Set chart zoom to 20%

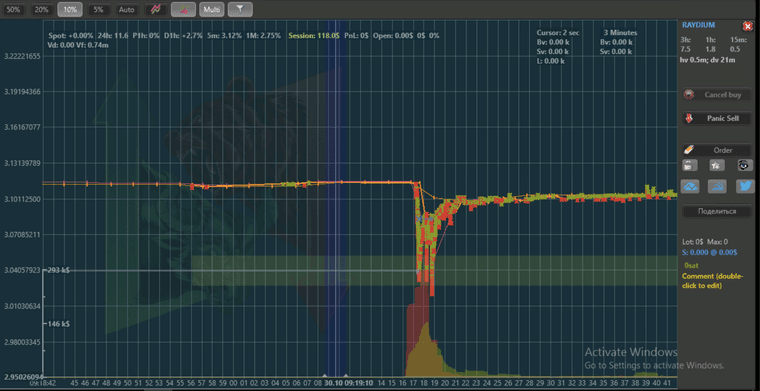tap(41, 9)
